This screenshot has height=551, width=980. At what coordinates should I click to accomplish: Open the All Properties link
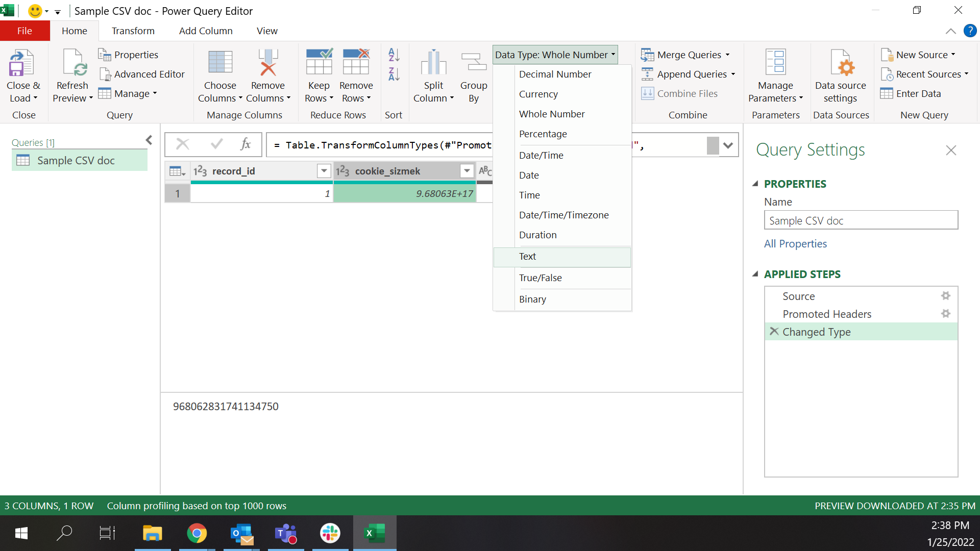coord(795,244)
